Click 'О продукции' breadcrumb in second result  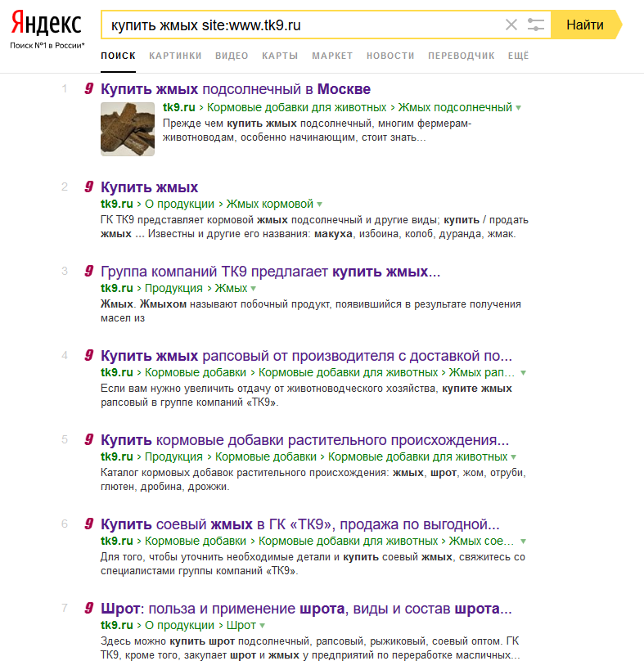tap(179, 204)
